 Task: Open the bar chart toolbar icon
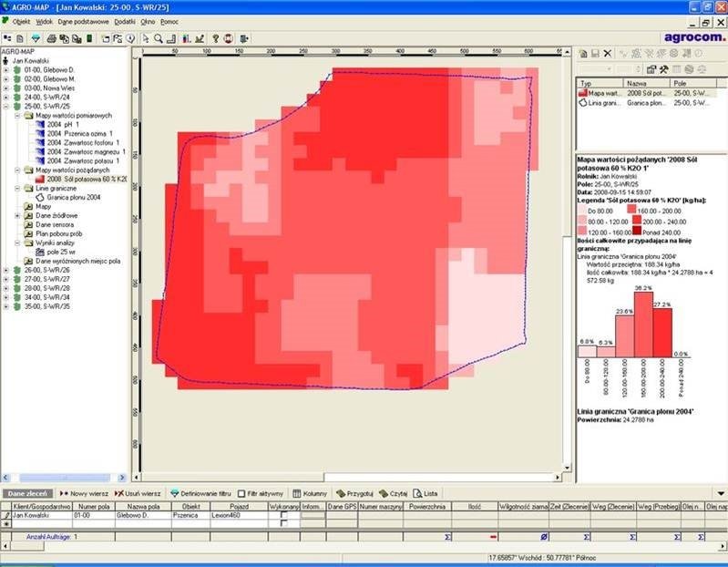(x=186, y=38)
